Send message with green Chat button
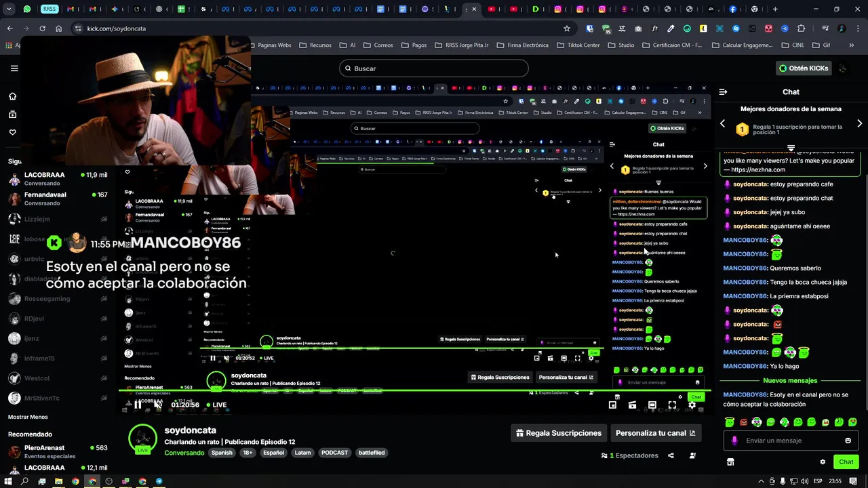The width and height of the screenshot is (868, 488). (846, 462)
